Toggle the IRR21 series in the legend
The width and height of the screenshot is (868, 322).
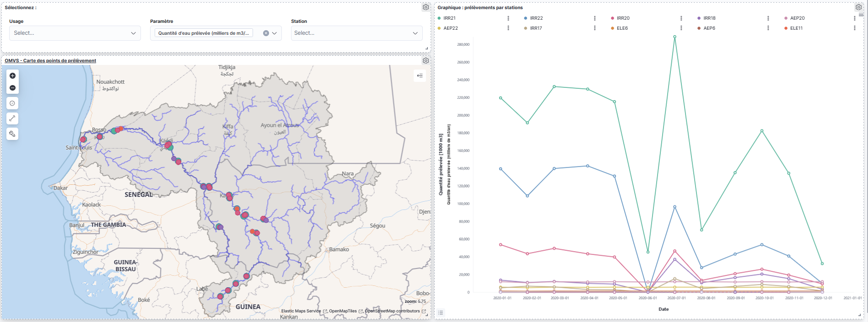[449, 18]
